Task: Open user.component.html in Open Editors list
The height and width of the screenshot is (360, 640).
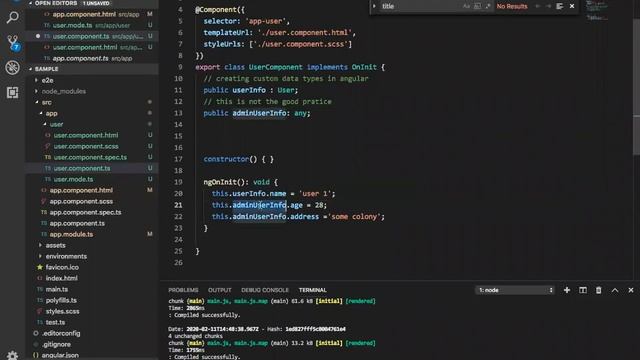Action: 85,47
